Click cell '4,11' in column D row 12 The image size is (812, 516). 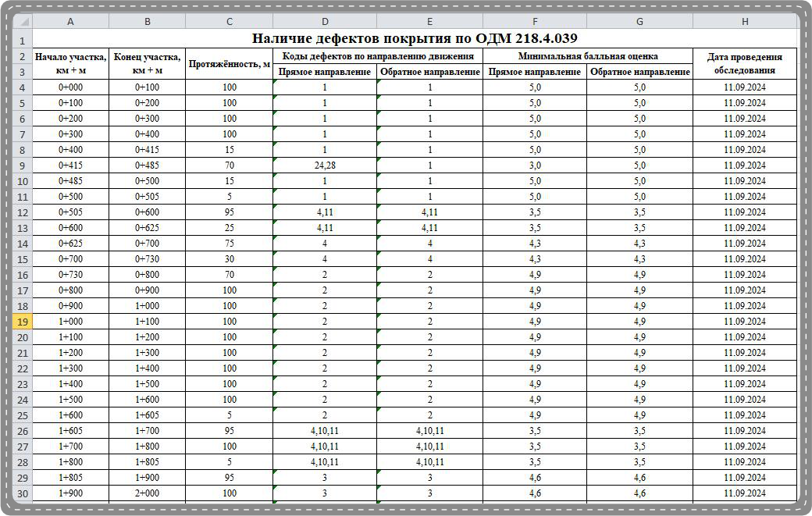pos(325,212)
